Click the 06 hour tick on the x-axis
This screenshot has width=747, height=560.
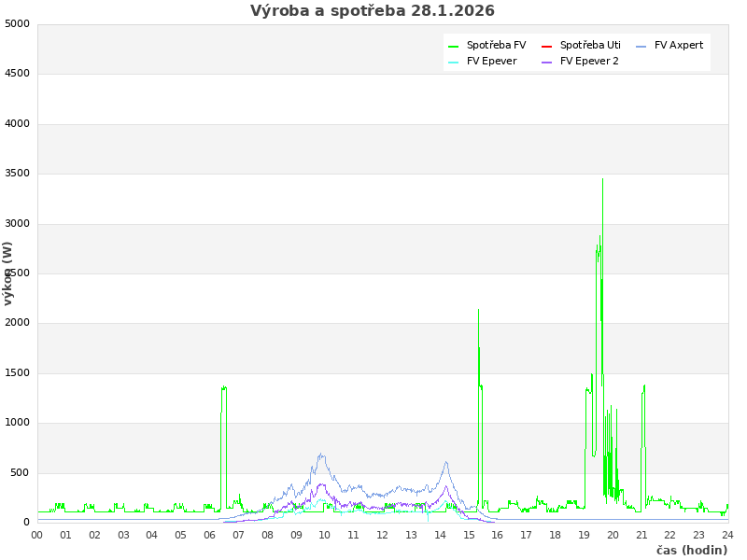pos(210,535)
